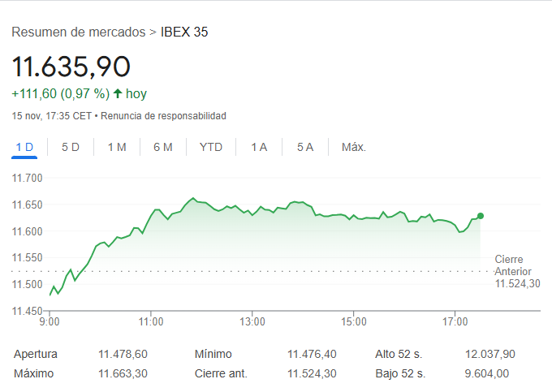Select the 1 D range tab
Viewport: 552px width, 392px height.
click(25, 147)
